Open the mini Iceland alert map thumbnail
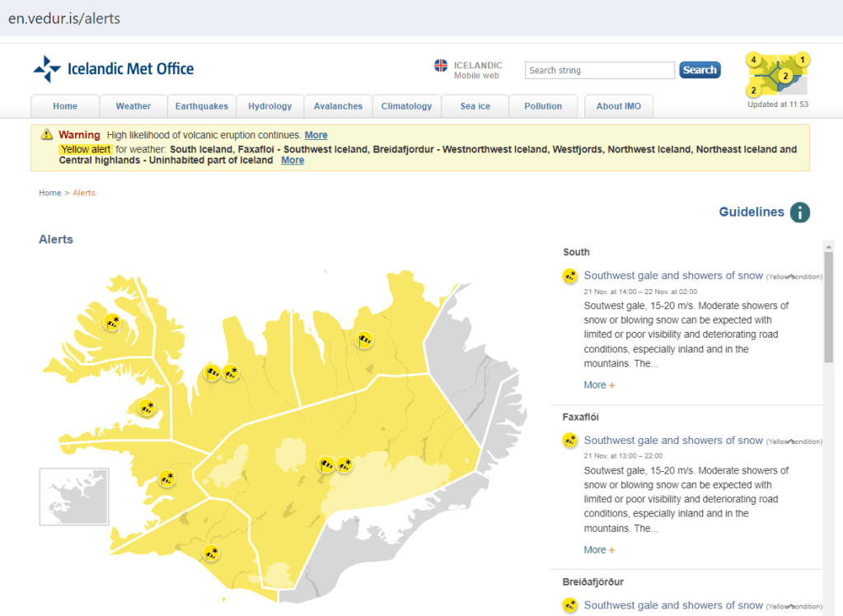 [x=777, y=75]
